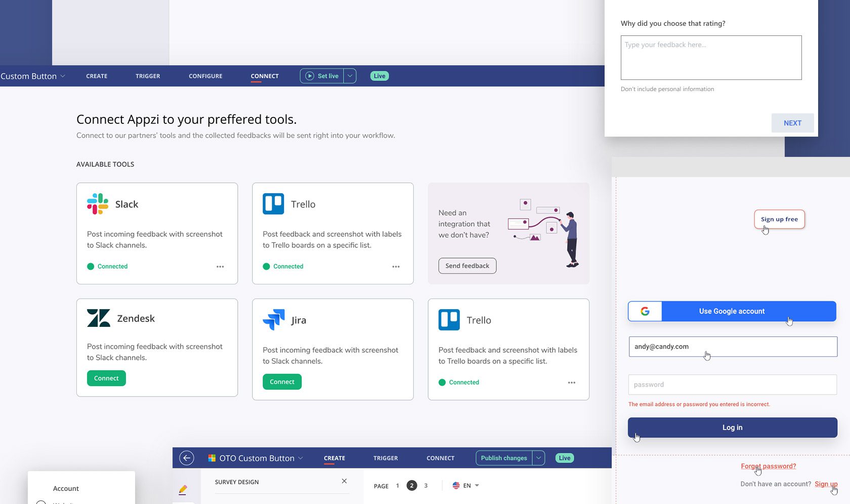Click the Trello logo beside the Jira card

[x=449, y=320]
